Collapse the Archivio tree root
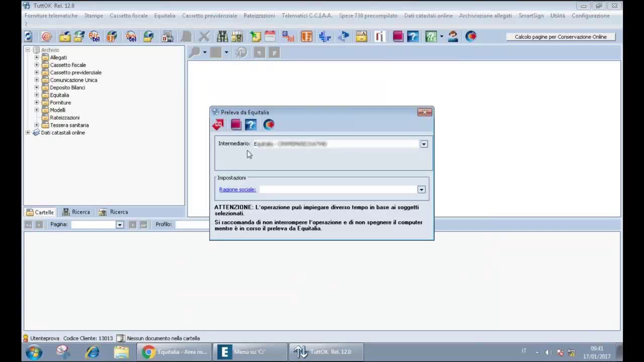This screenshot has width=644, height=362. click(x=28, y=50)
